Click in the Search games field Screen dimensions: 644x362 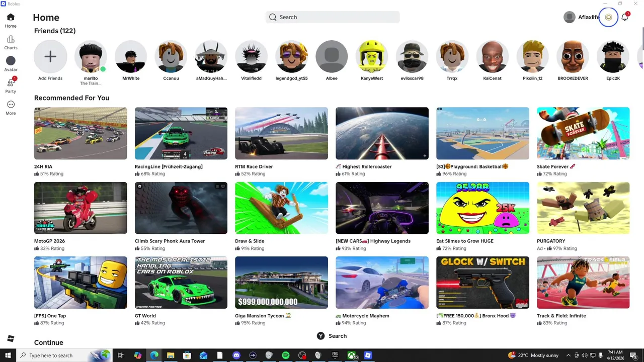[333, 17]
